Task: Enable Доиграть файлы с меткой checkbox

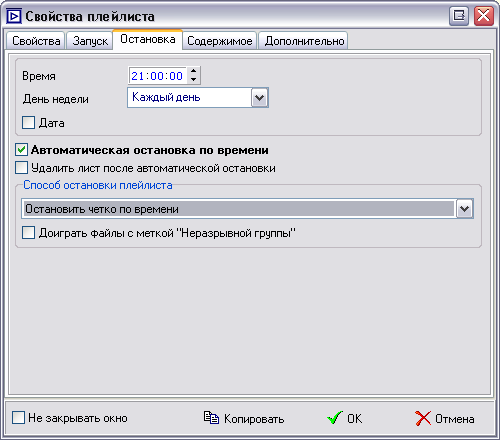Action: (28, 233)
